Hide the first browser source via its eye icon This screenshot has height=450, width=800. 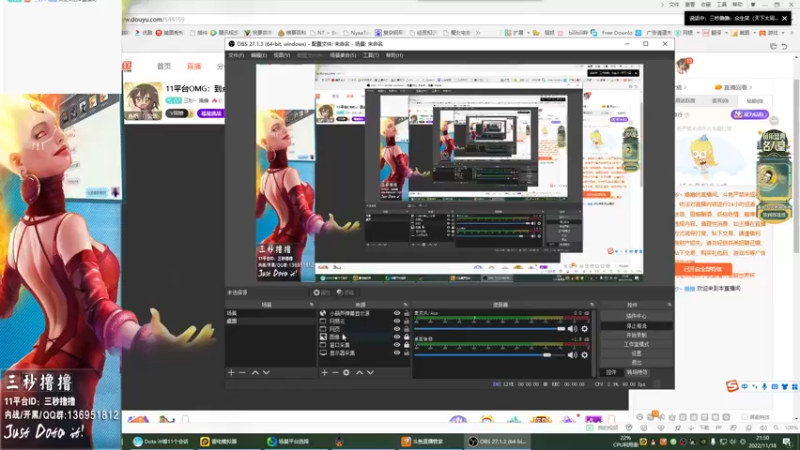coord(397,313)
